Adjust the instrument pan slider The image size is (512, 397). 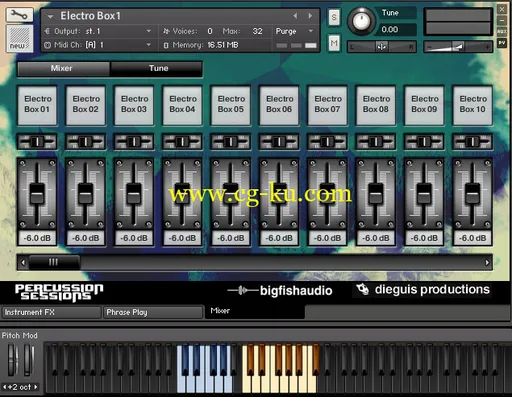click(x=382, y=47)
